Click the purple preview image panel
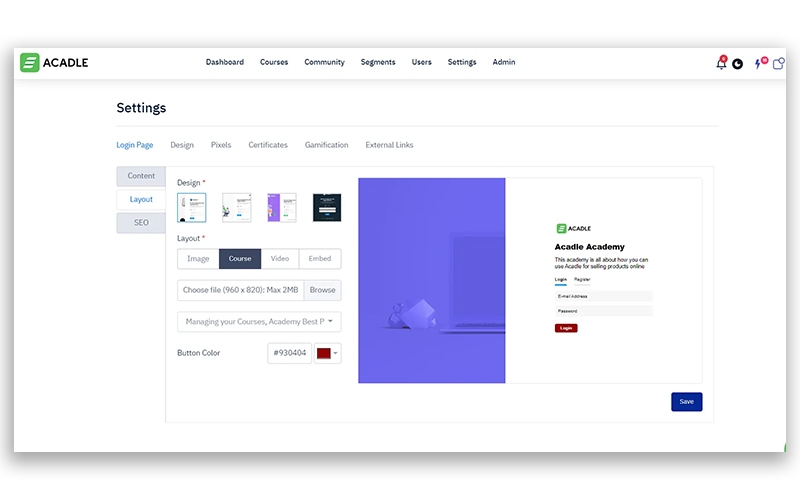 (432, 280)
